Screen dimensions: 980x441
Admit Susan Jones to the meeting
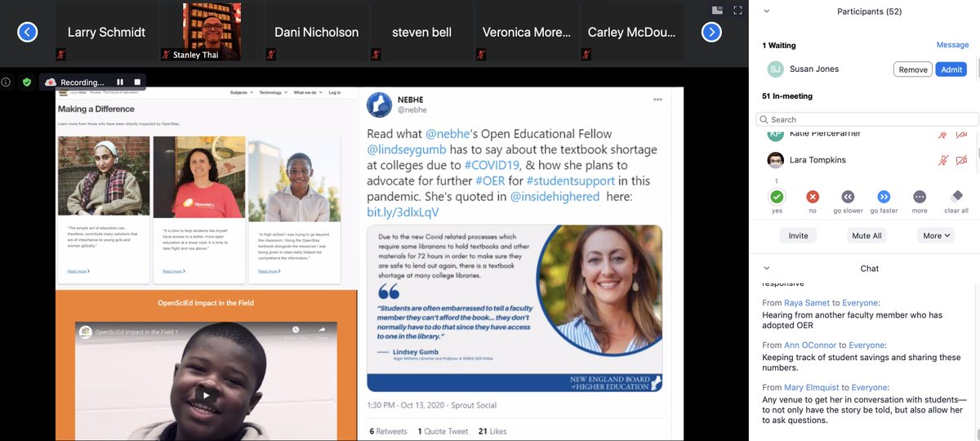click(951, 69)
